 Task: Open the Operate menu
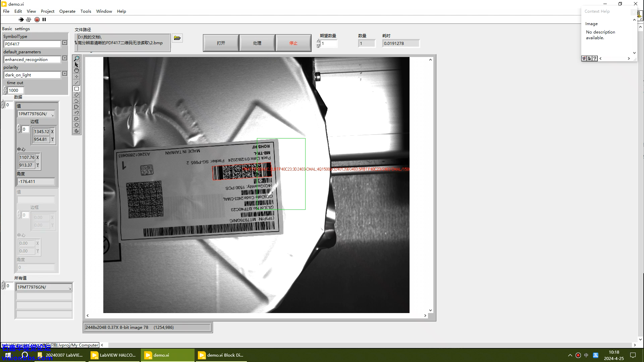click(x=67, y=11)
